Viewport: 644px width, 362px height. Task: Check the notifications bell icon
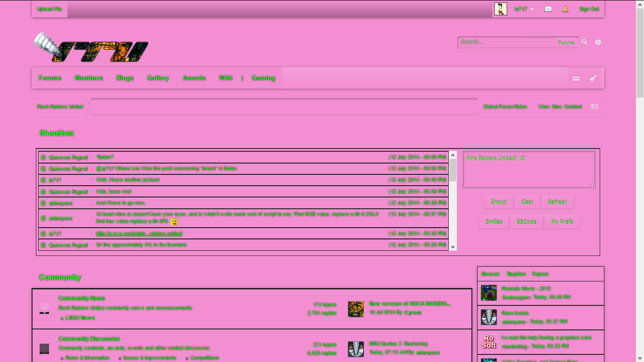pos(565,9)
